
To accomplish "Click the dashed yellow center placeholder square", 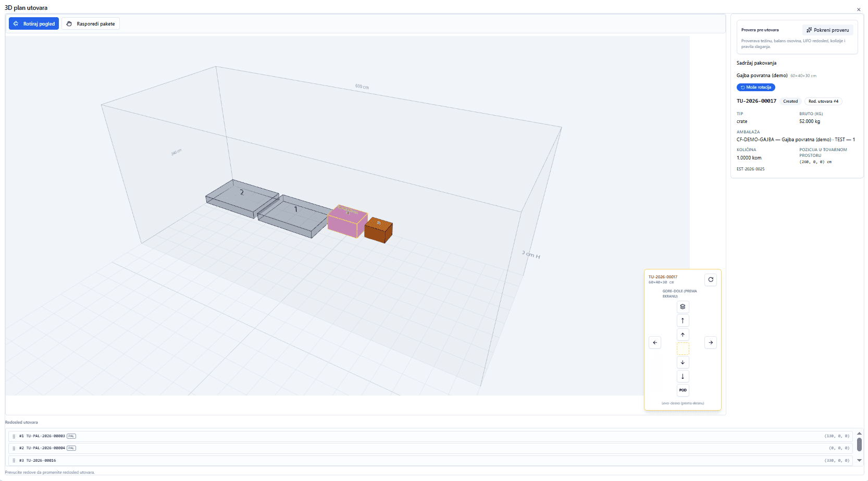I will pos(683,349).
